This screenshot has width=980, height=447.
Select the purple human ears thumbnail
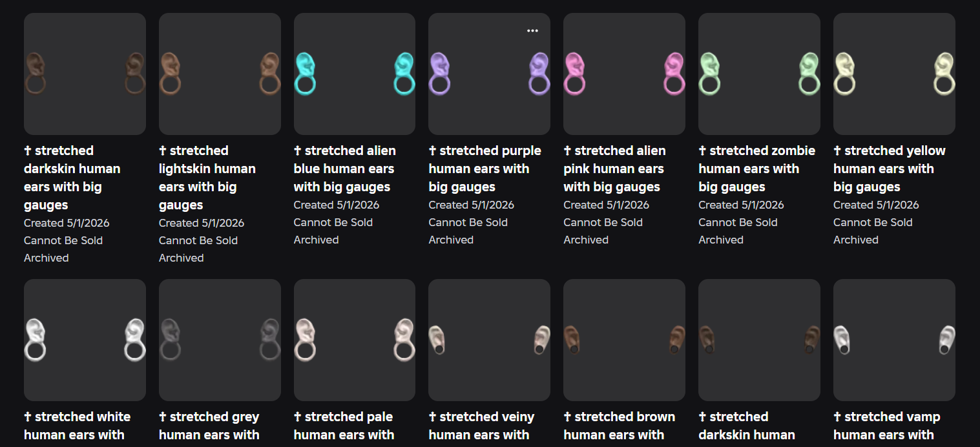tap(489, 74)
